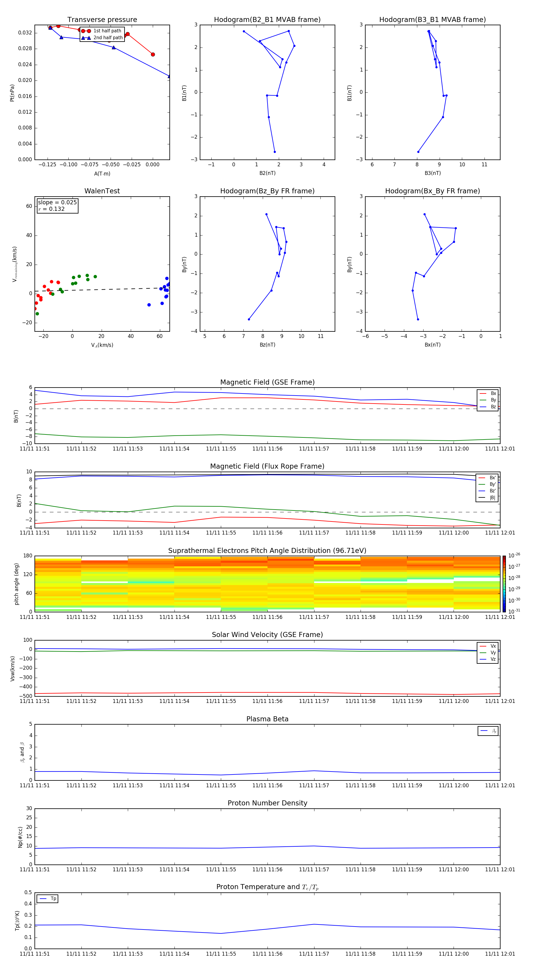Click the "Hodogram(B2_B1 MVAB frame)" title
535x980 pixels.
tap(267, 20)
